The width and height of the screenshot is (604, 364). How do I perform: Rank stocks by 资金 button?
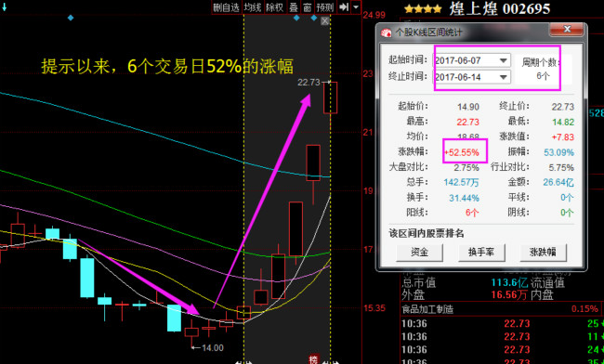[419, 253]
